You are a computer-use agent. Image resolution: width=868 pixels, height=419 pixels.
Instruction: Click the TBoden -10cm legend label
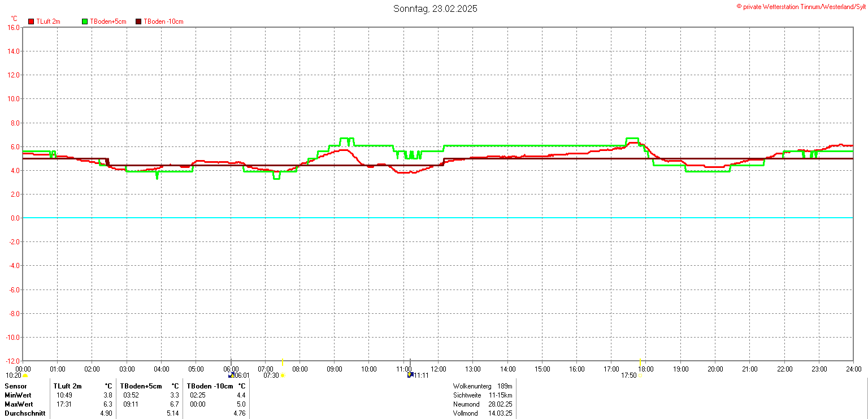(x=163, y=21)
